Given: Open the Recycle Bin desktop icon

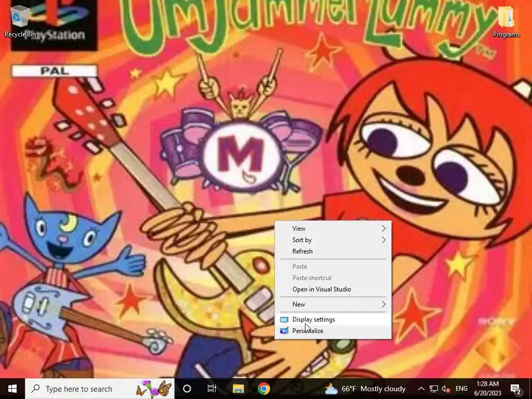Looking at the screenshot, I should click(20, 21).
